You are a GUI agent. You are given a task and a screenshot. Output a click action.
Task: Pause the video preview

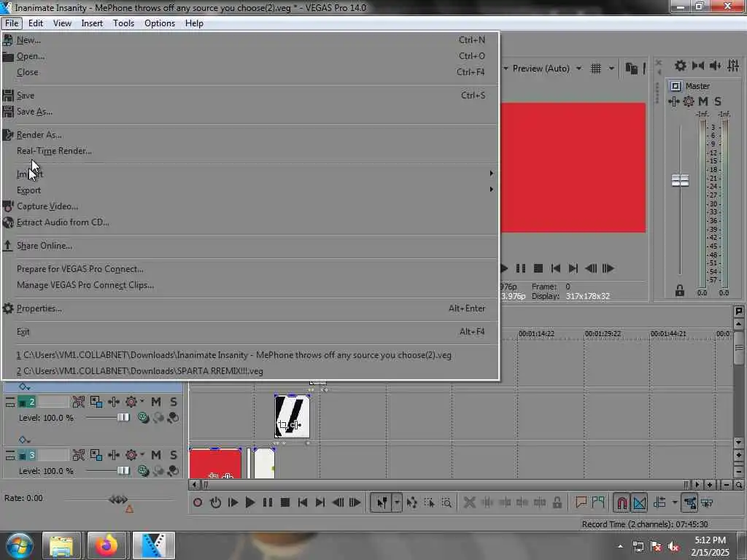[521, 268]
